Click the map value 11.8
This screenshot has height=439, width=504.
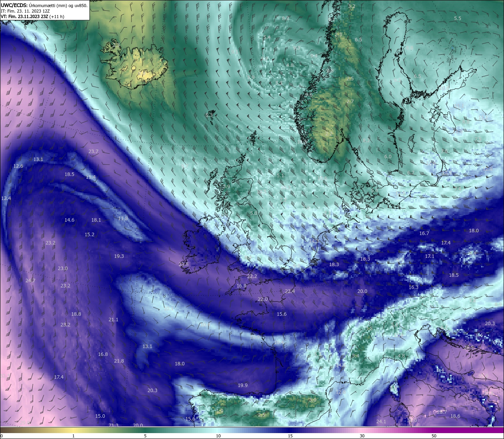point(123,218)
